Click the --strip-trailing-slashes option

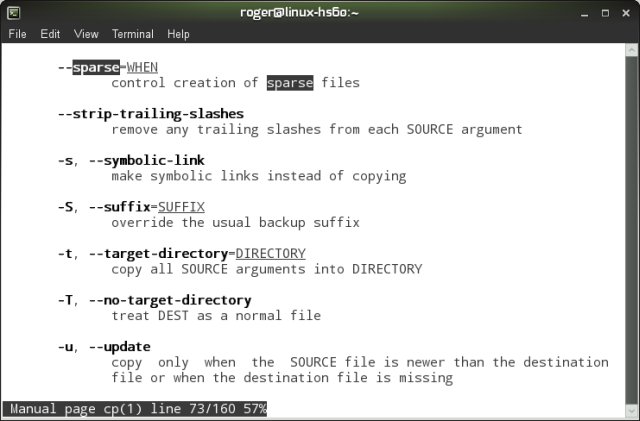[151, 114]
